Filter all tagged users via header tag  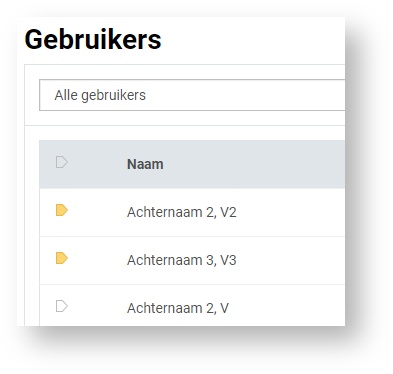pos(62,162)
